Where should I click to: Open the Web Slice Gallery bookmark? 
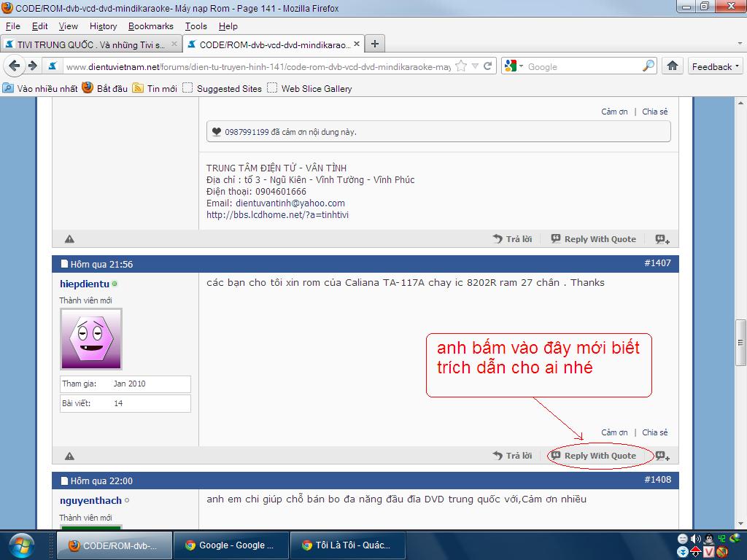click(x=309, y=88)
